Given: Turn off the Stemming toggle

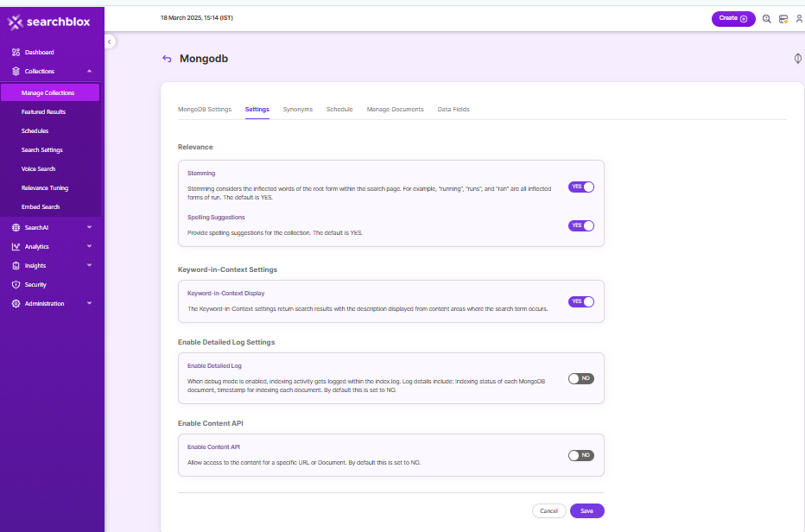Looking at the screenshot, I should [581, 187].
